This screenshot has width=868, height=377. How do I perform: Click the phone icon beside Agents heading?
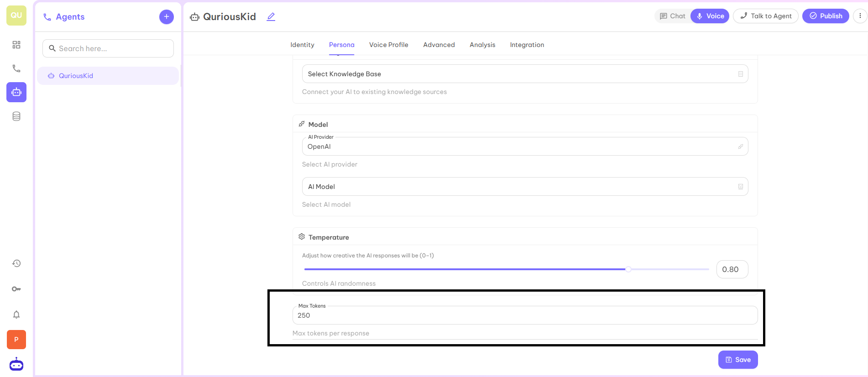click(47, 17)
